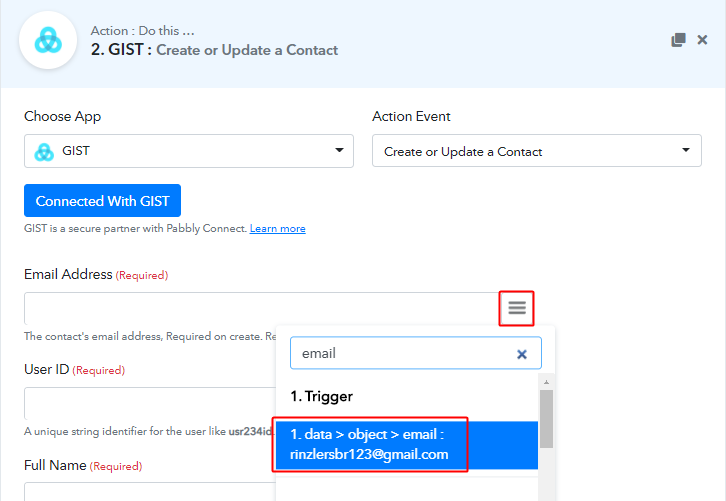The width and height of the screenshot is (726, 501).
Task: Duplicate this action step using copy icon
Action: click(x=678, y=40)
